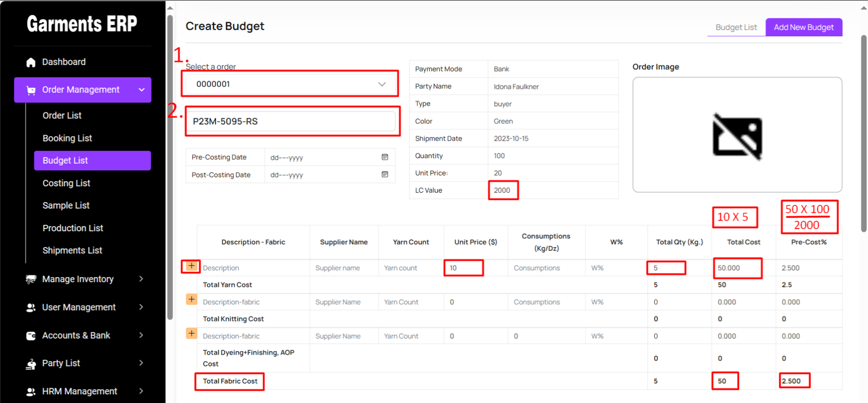Screen dimensions: 868x403
Task: Collapse the Order Management menu
Action: coord(142,90)
